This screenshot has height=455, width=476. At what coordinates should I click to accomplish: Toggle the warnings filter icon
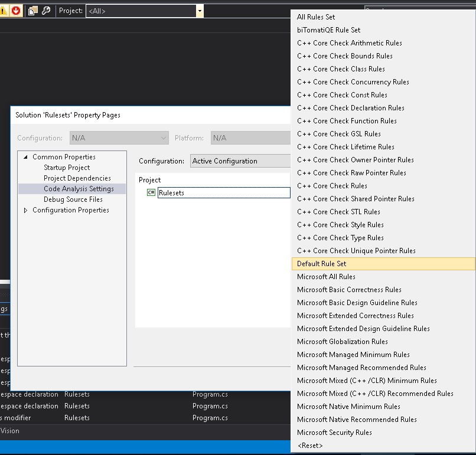click(x=4, y=10)
